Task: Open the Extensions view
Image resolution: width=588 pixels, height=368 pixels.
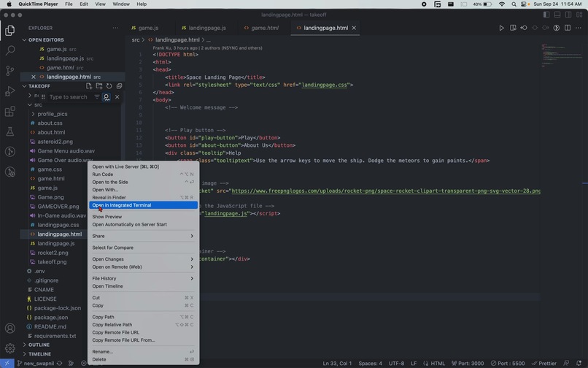Action: coord(10,111)
